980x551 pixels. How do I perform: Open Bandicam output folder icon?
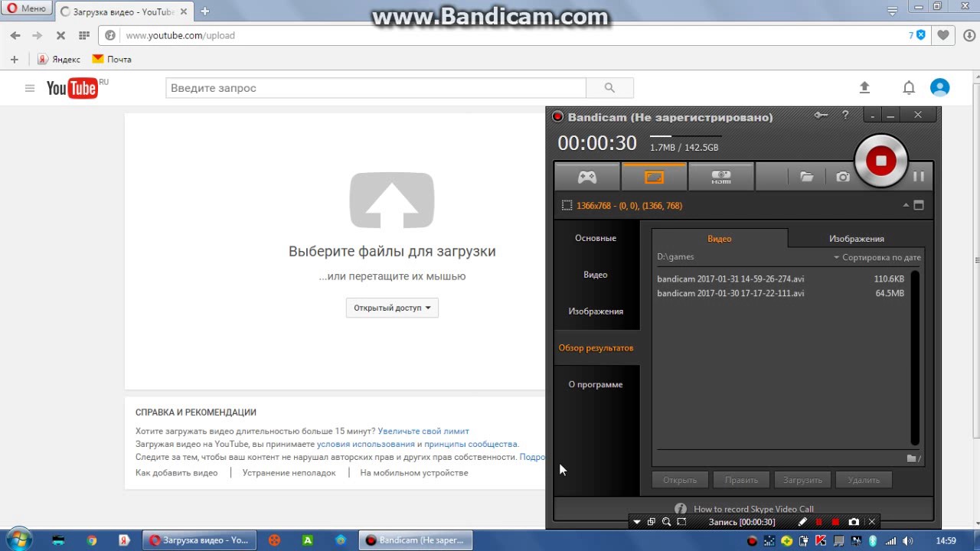point(806,177)
